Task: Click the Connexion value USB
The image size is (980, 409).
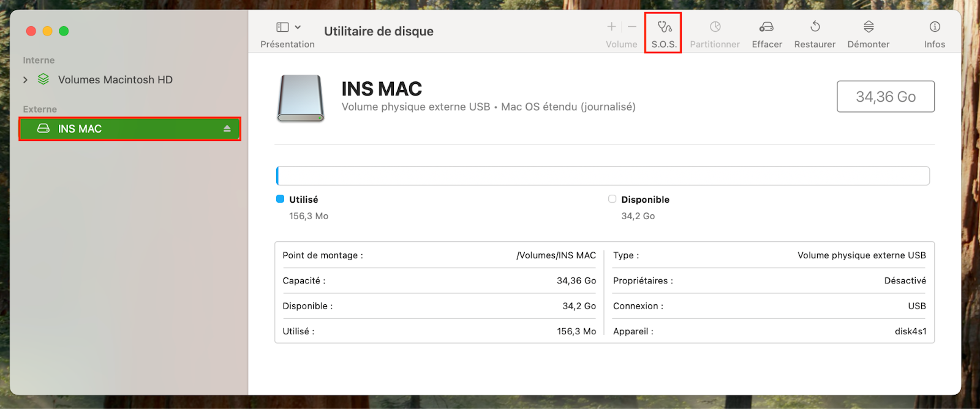Action: [917, 306]
